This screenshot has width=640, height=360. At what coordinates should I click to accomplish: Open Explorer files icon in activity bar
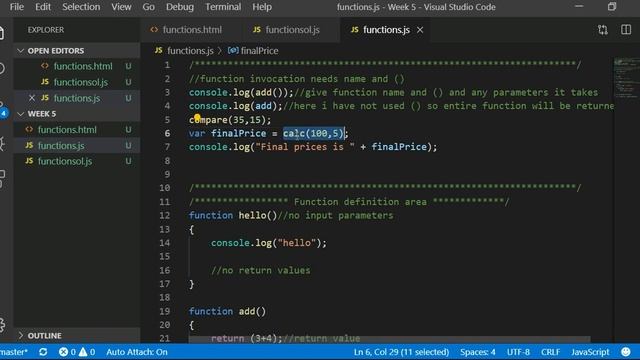[2, 33]
